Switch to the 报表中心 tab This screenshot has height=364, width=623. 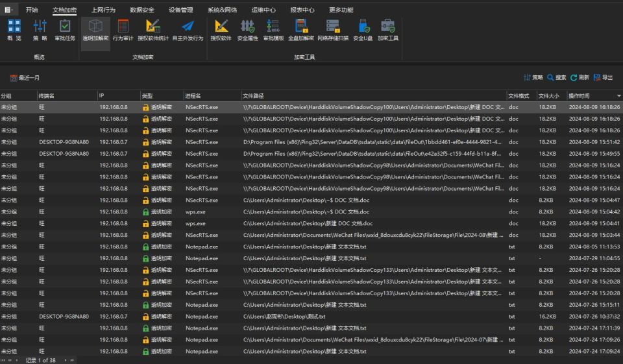302,10
